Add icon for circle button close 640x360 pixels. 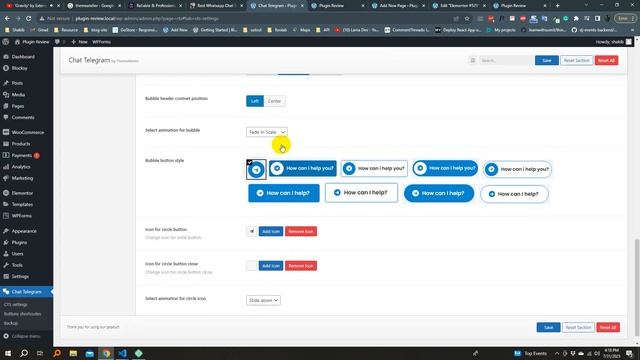[x=271, y=266]
